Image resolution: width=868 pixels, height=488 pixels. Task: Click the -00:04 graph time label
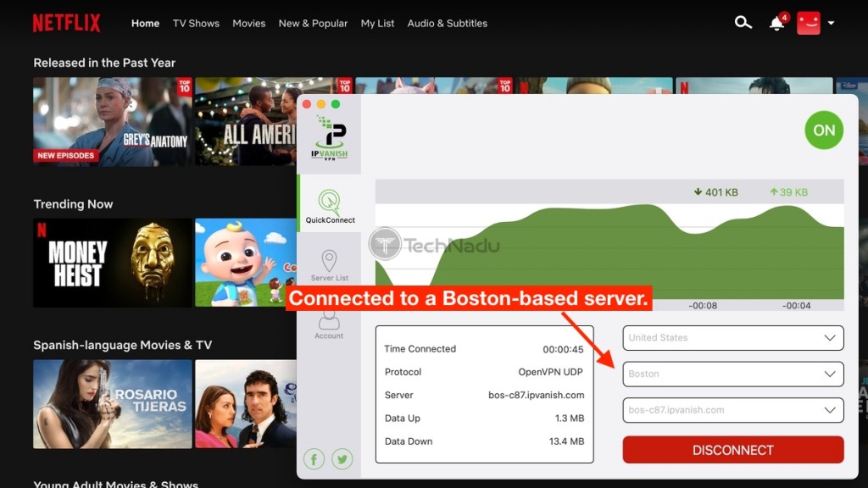pos(796,305)
